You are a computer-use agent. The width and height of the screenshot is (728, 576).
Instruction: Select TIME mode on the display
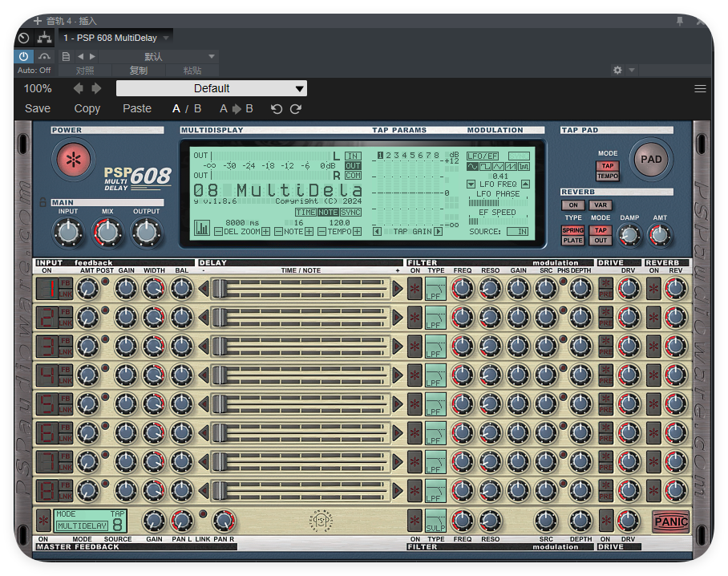[306, 213]
